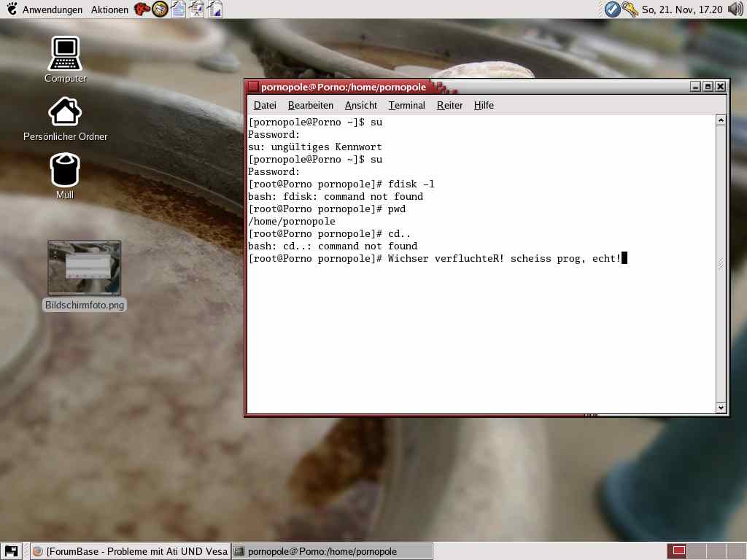Select the Bildschirmfoto.png thumbnail
This screenshot has height=560, width=747.
[x=84, y=268]
